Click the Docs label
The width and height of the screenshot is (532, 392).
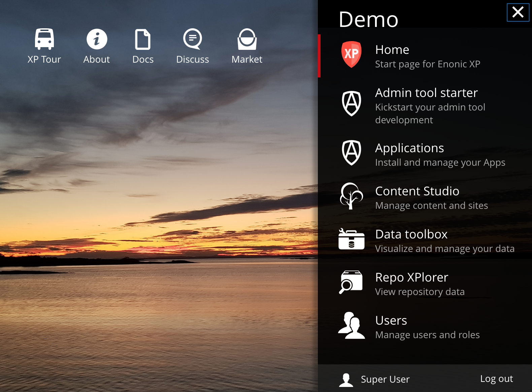(143, 60)
